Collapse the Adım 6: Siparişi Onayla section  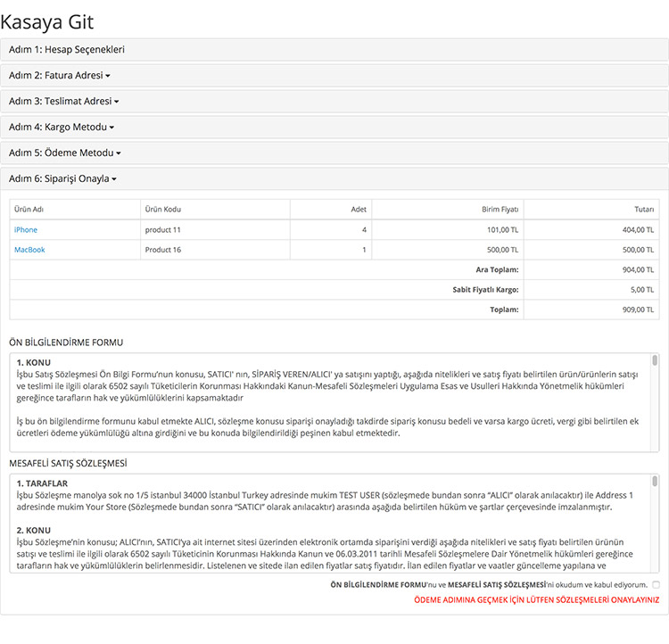coord(62,178)
